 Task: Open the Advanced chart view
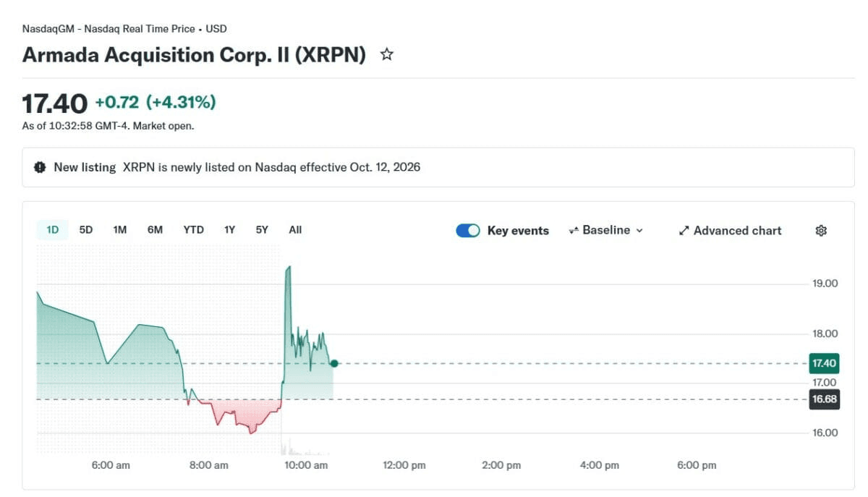pos(730,231)
